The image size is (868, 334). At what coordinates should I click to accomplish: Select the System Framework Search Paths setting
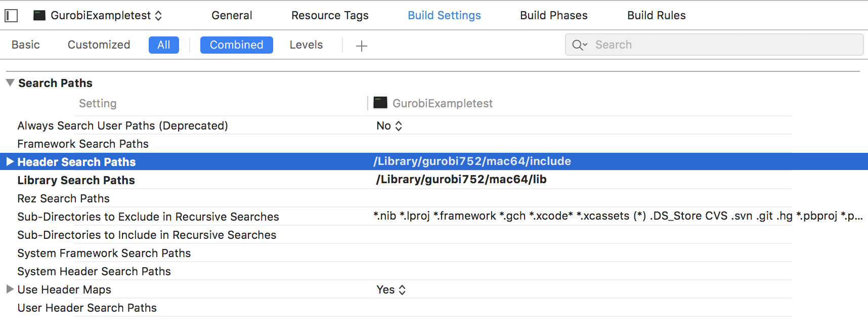[x=104, y=253]
